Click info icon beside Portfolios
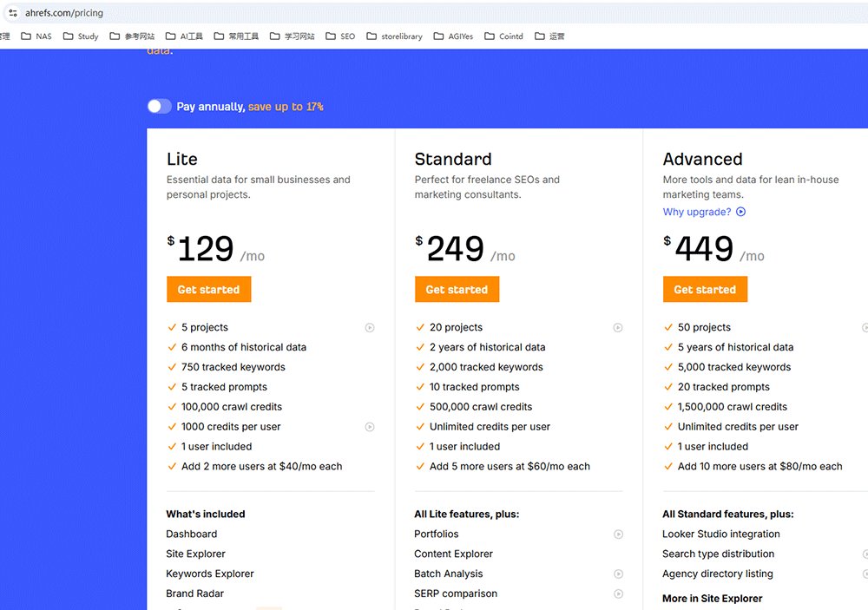 click(618, 535)
